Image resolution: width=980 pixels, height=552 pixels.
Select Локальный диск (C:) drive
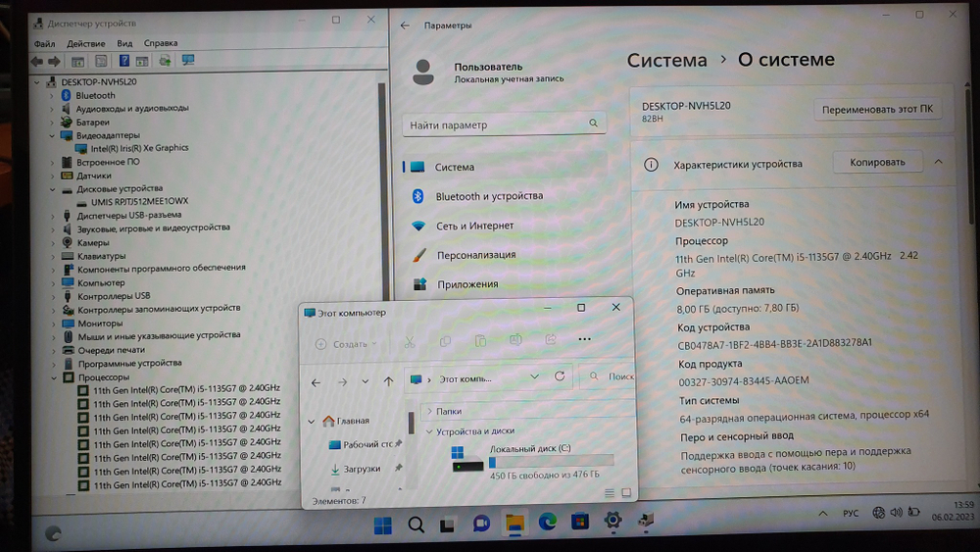pos(532,462)
